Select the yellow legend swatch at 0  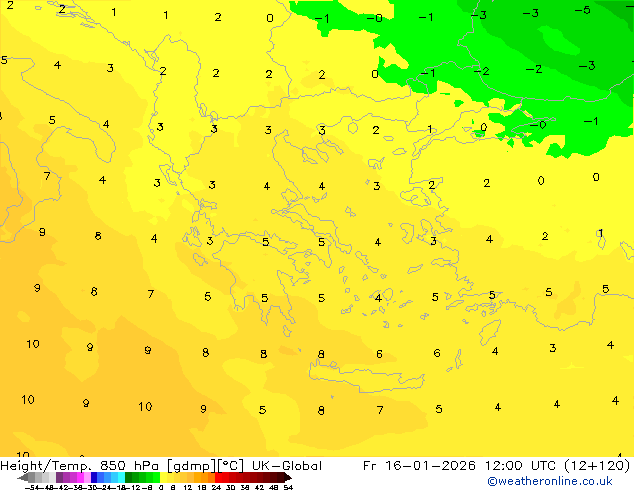click(163, 477)
